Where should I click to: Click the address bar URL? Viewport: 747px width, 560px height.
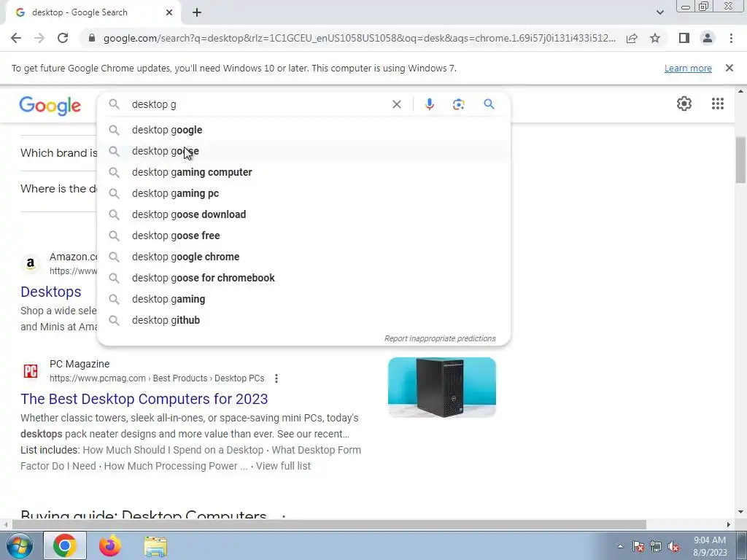pyautogui.click(x=359, y=38)
